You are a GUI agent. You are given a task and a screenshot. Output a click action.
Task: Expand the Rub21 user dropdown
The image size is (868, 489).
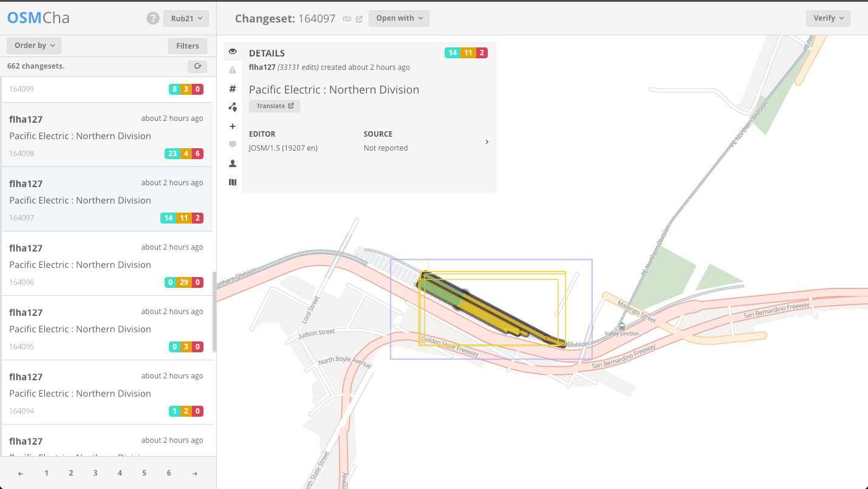tap(186, 19)
